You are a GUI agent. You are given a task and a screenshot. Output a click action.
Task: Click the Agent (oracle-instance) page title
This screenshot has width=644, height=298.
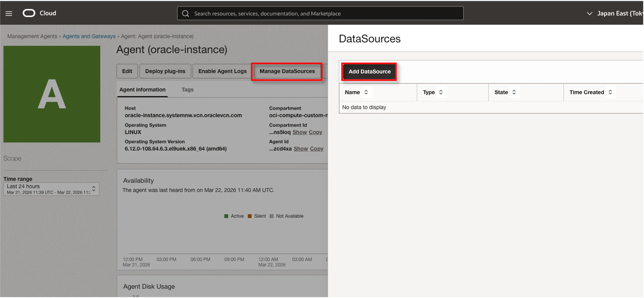coord(172,50)
